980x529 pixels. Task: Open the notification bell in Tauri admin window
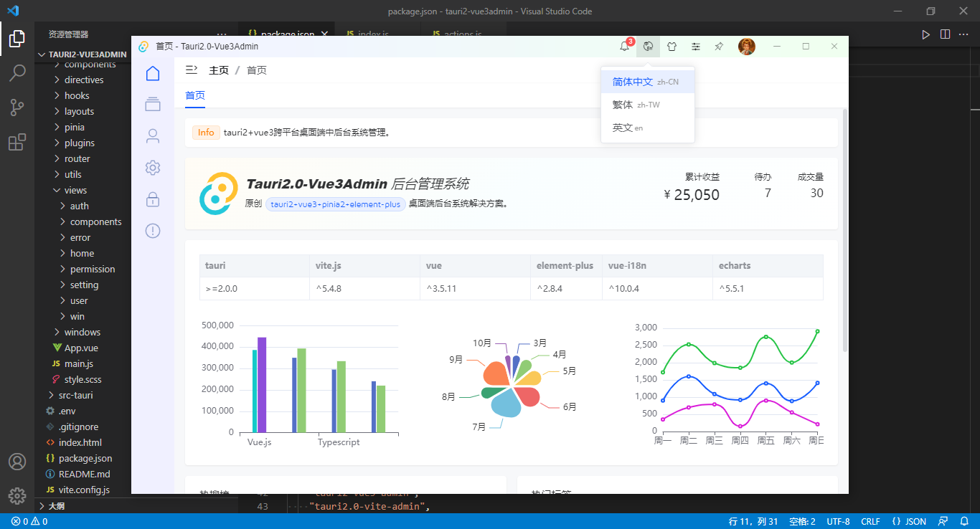click(x=625, y=47)
